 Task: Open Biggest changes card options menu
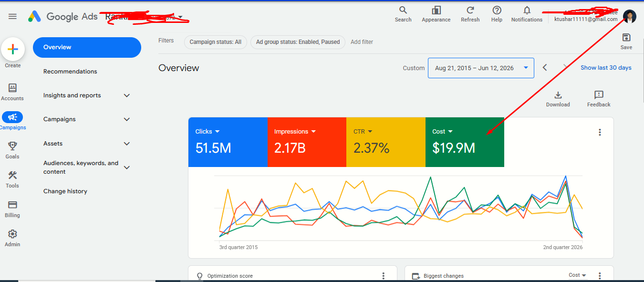(x=600, y=276)
